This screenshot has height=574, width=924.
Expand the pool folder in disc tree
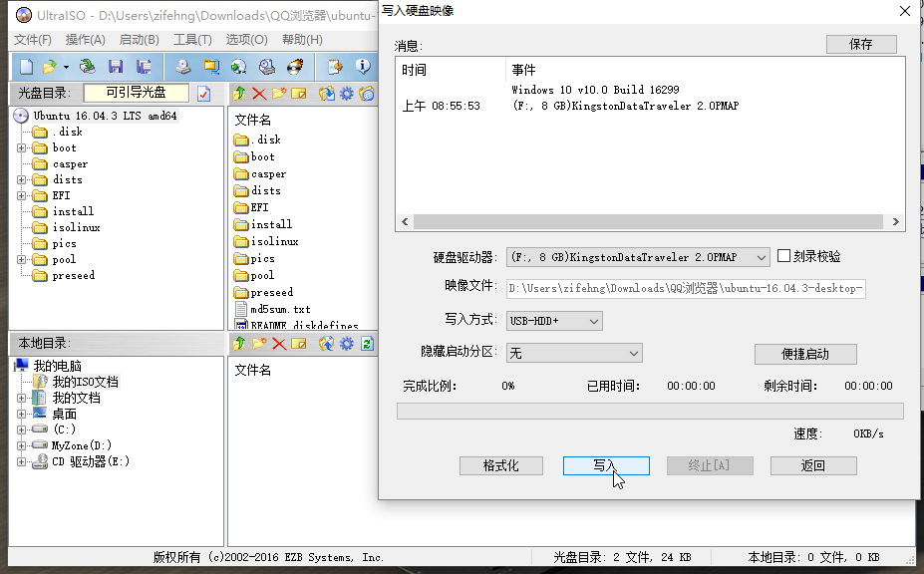21,259
